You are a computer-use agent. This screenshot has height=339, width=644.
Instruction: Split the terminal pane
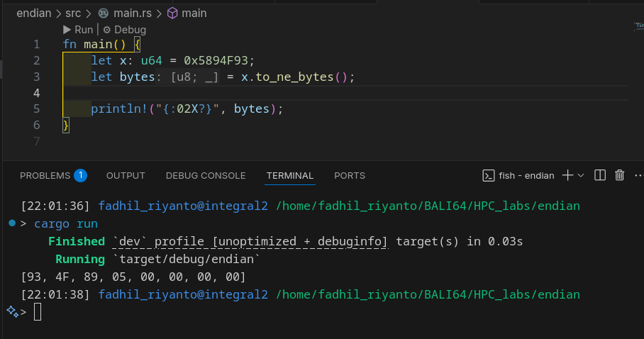599,175
